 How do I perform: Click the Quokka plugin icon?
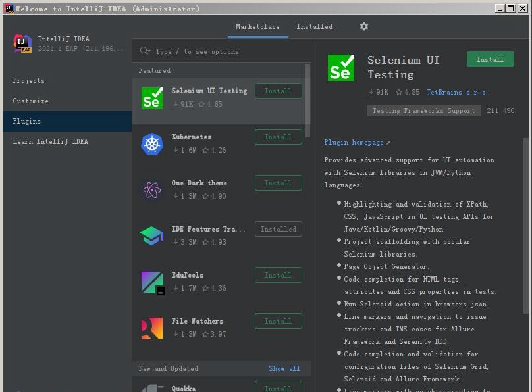pos(152,388)
